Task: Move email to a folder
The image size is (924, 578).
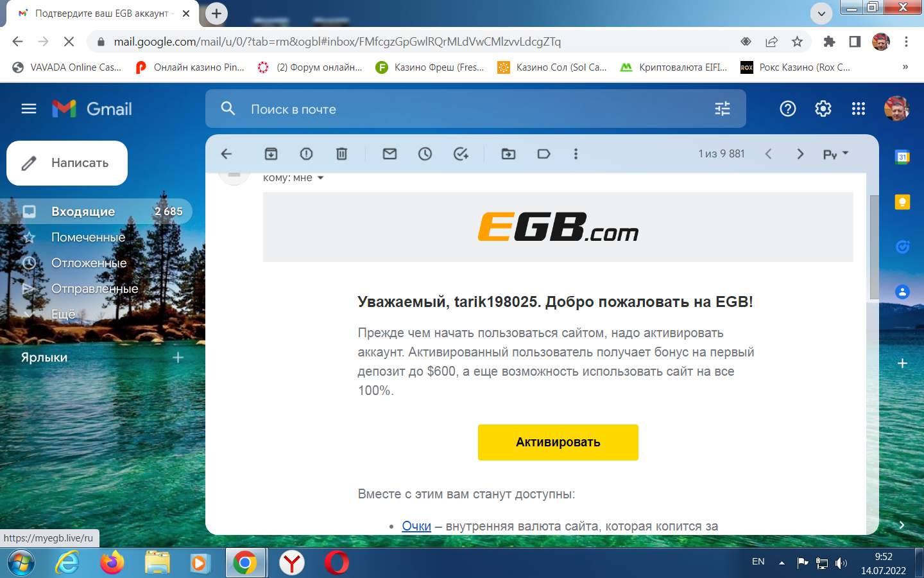Action: click(x=508, y=154)
